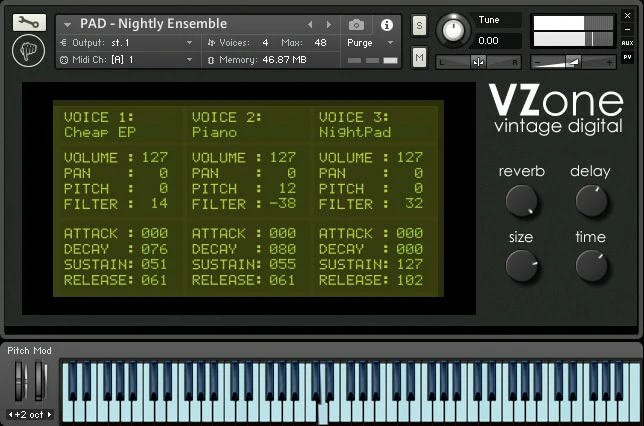Solo the instrument with the S button
The height and width of the screenshot is (426, 644).
419,25
